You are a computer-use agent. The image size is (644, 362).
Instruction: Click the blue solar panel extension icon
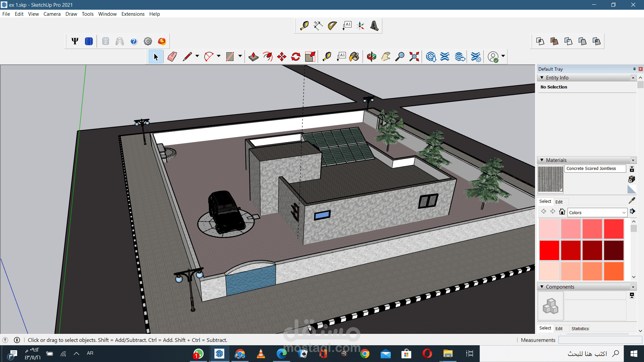point(89,41)
